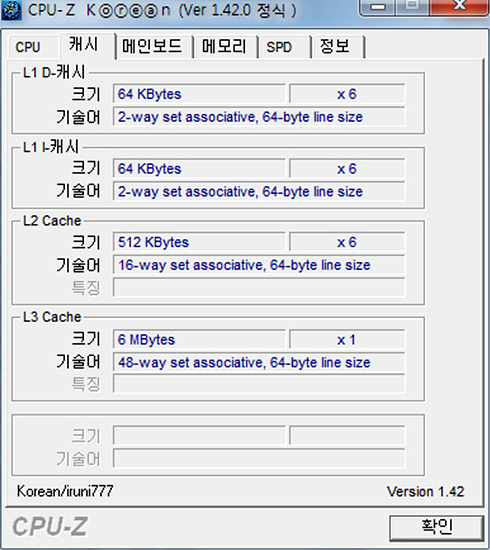Select the 캐시 tab

pyautogui.click(x=88, y=46)
